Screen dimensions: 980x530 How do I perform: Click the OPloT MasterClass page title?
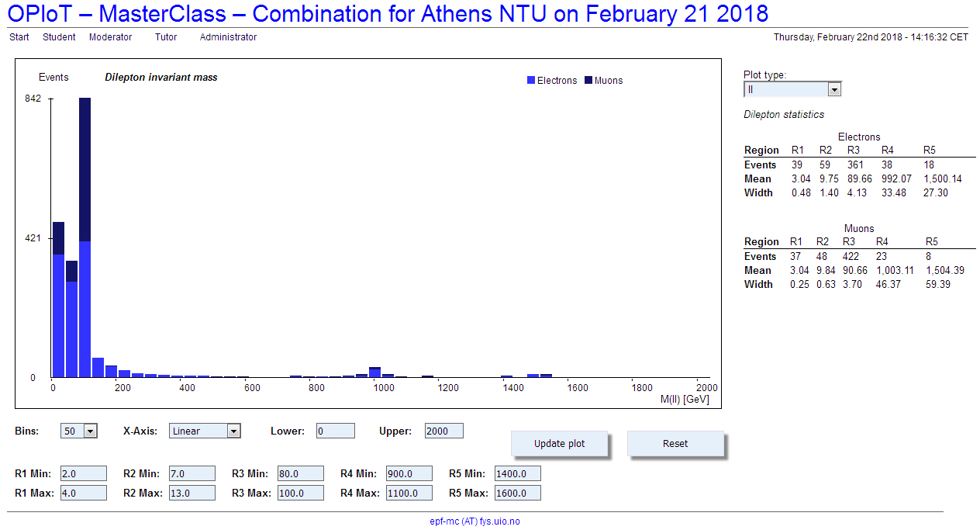tap(388, 13)
